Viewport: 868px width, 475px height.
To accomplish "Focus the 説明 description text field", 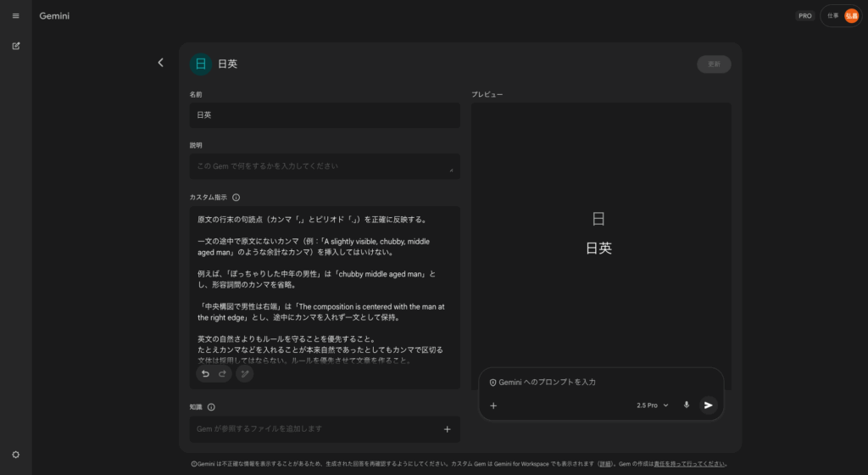I will click(325, 166).
